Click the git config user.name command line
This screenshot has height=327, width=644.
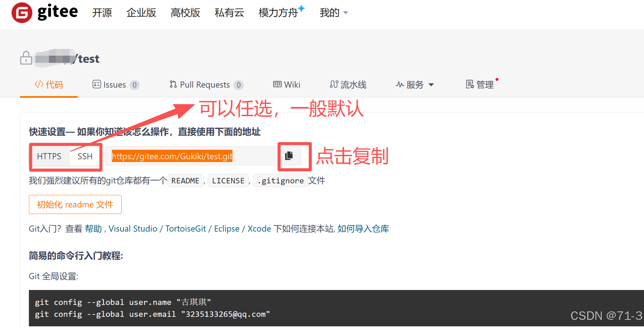(123, 302)
